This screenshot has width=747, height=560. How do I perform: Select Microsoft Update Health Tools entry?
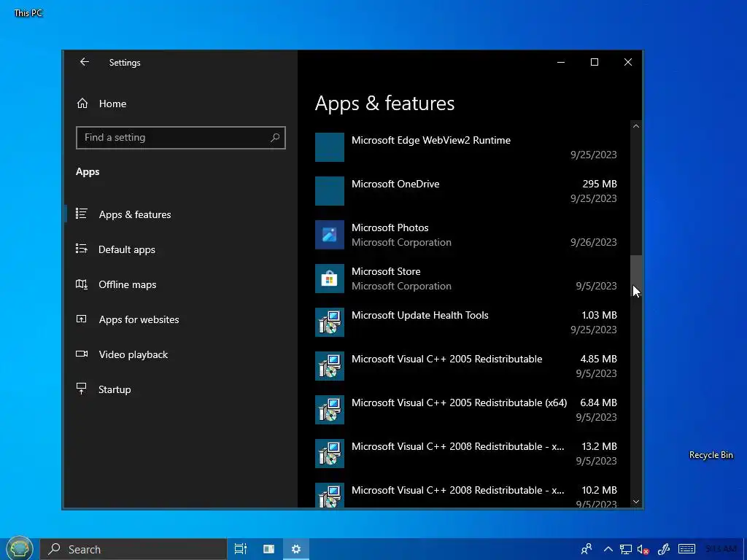pyautogui.click(x=465, y=322)
